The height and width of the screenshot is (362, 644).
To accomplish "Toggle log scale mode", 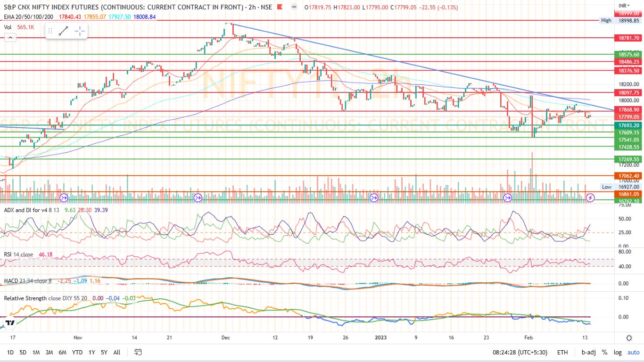I will coord(618,352).
